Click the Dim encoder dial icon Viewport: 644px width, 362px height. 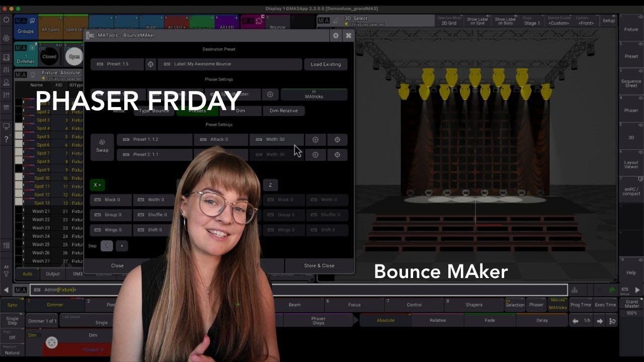pos(52,342)
